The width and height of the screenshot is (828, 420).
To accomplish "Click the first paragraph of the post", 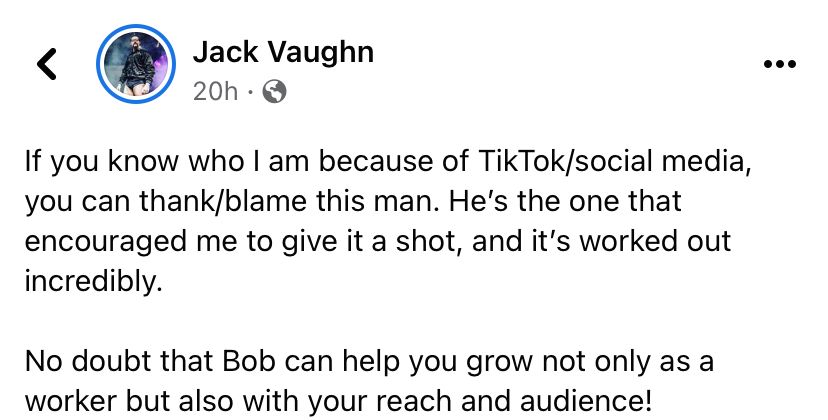I will point(387,221).
